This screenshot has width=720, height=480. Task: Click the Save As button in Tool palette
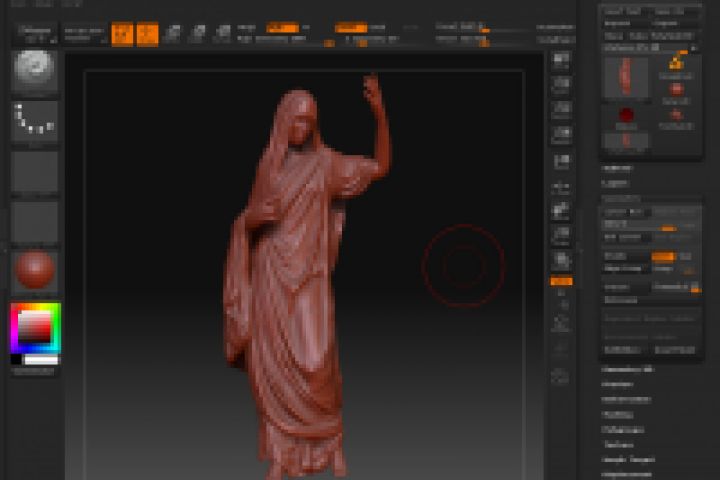675,12
